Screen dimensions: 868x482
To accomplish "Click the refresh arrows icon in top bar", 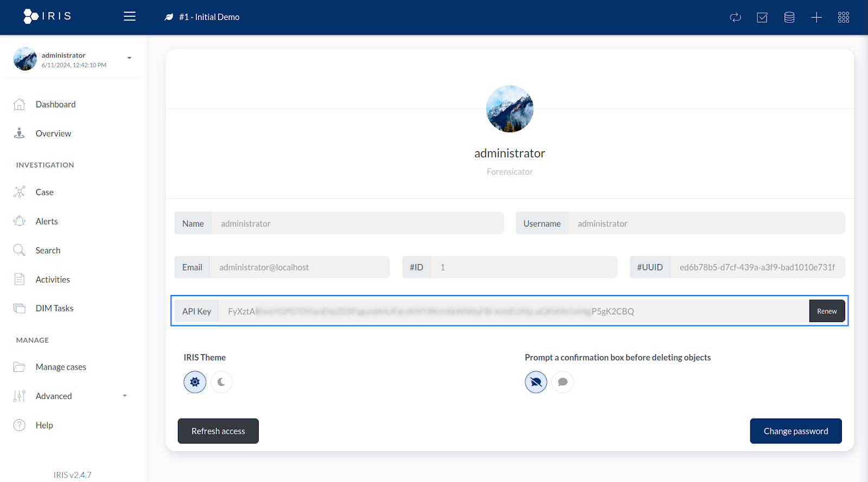I will (x=735, y=17).
